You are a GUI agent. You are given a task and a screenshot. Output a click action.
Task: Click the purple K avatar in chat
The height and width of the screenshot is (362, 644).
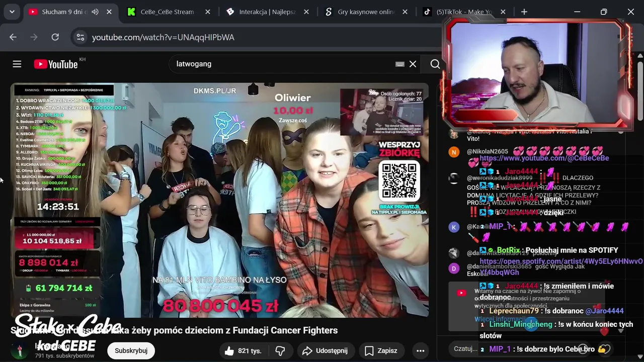[454, 227]
